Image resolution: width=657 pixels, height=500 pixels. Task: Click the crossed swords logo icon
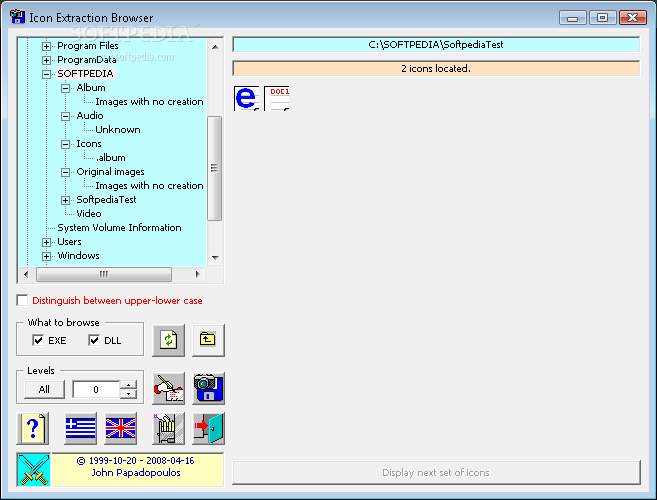pyautogui.click(x=34, y=470)
